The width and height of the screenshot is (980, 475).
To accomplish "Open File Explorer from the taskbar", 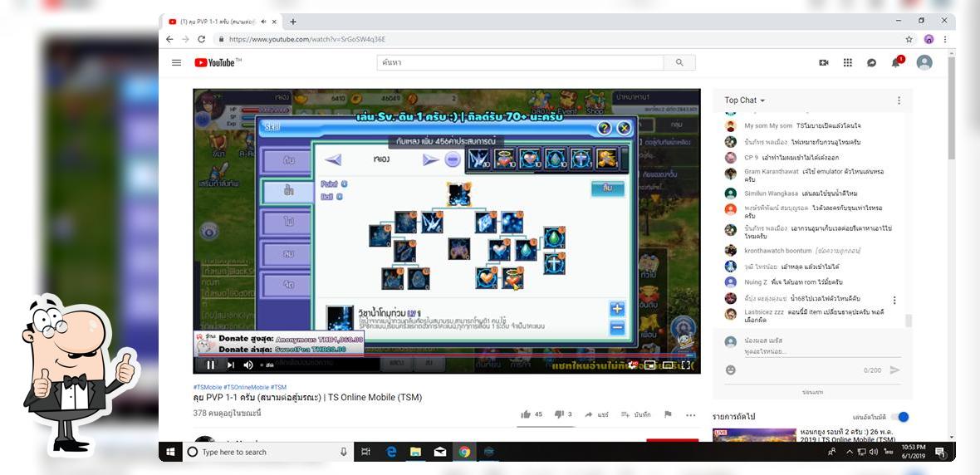I will (415, 452).
